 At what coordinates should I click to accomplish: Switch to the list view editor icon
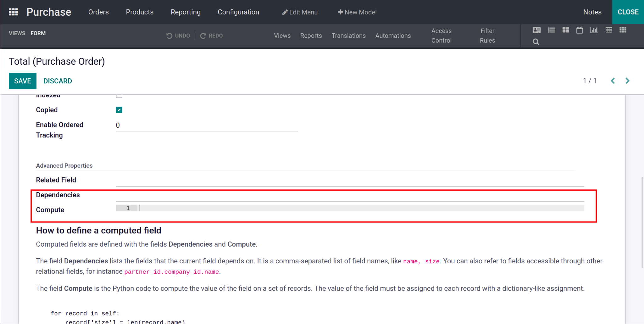tap(552, 30)
